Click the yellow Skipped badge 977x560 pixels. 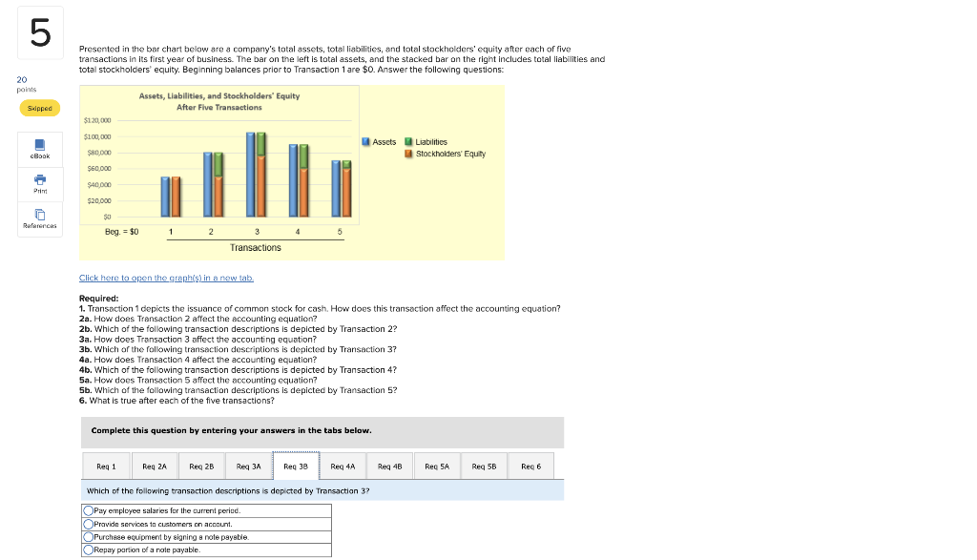point(39,109)
